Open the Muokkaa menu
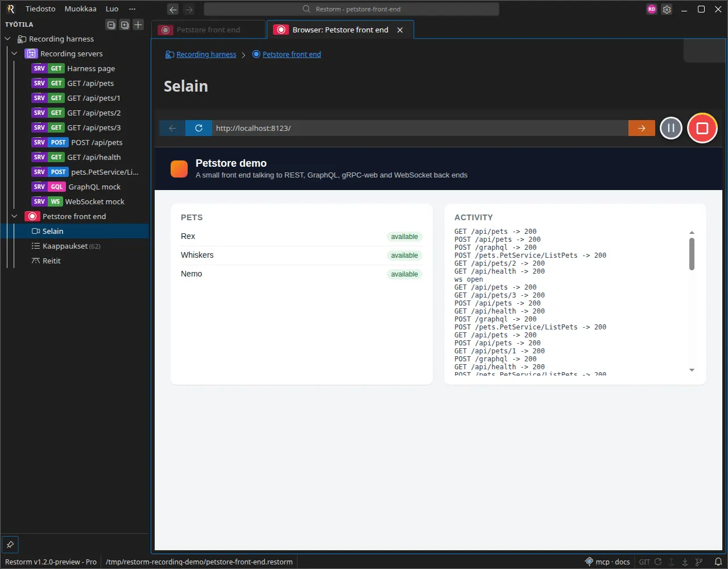Image resolution: width=728 pixels, height=569 pixels. tap(80, 9)
